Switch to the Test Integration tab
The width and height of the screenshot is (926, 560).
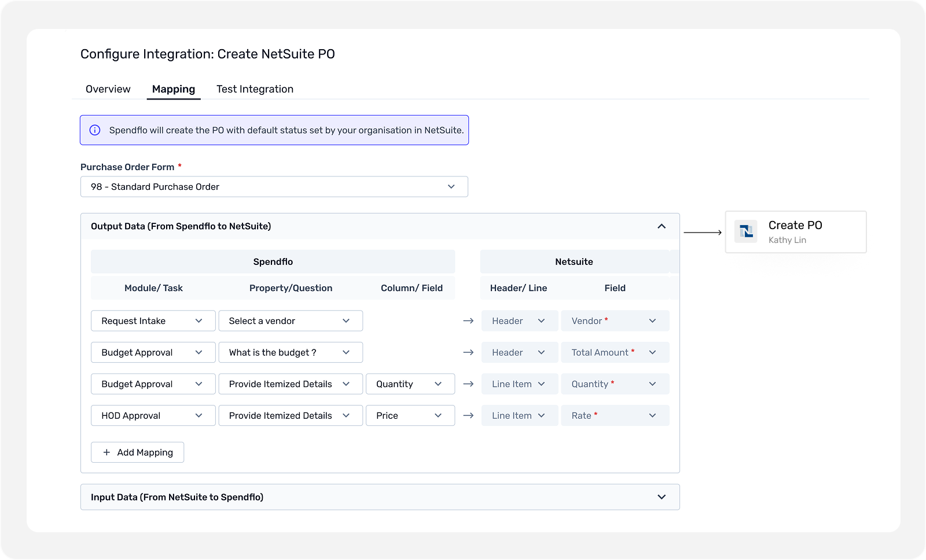255,89
